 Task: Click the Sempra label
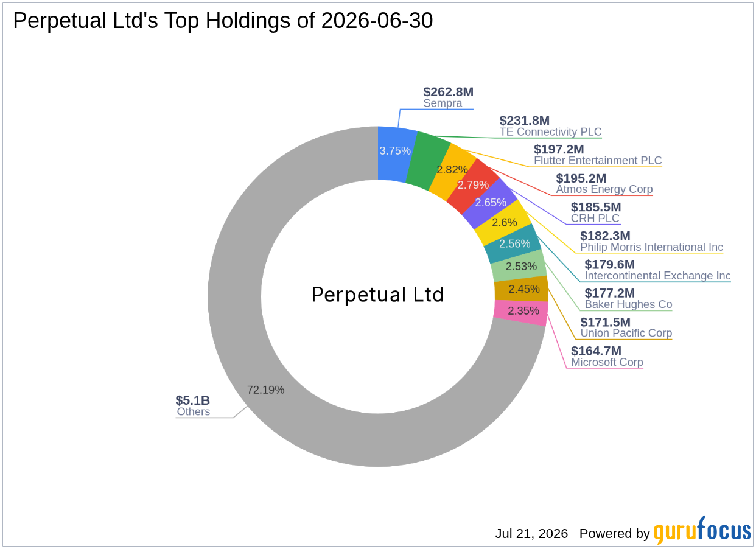click(x=443, y=103)
